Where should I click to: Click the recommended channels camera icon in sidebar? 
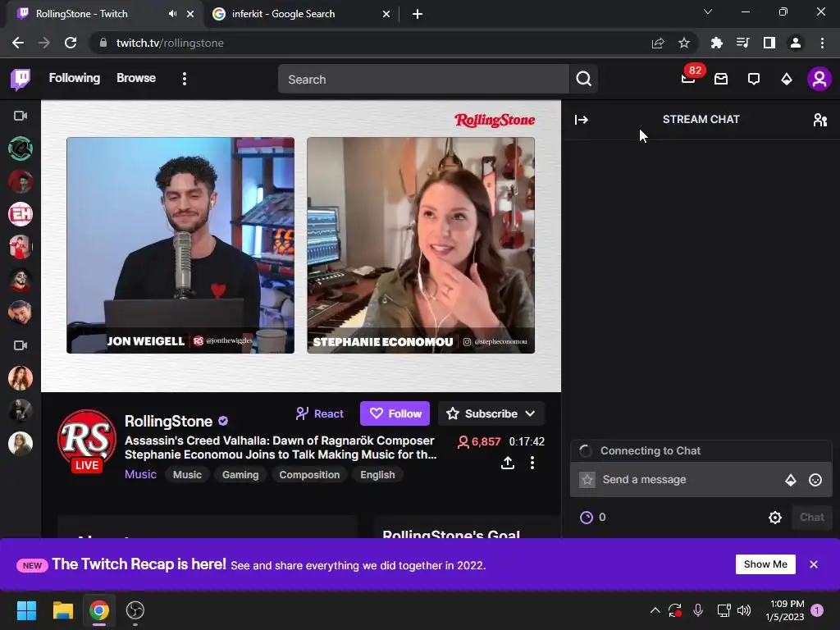[21, 345]
